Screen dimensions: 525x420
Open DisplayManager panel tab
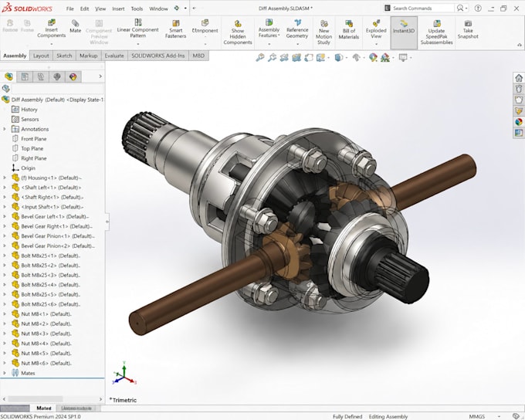pos(73,76)
